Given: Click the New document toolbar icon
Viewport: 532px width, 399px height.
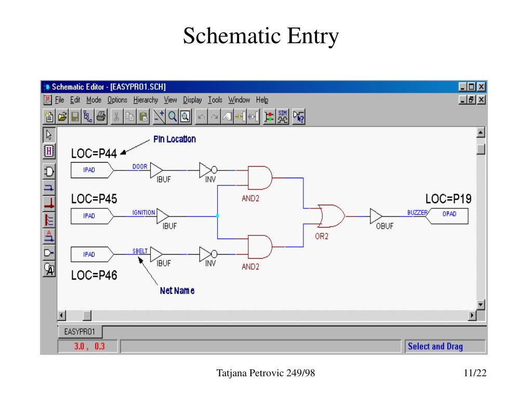Looking at the screenshot, I should pos(49,117).
